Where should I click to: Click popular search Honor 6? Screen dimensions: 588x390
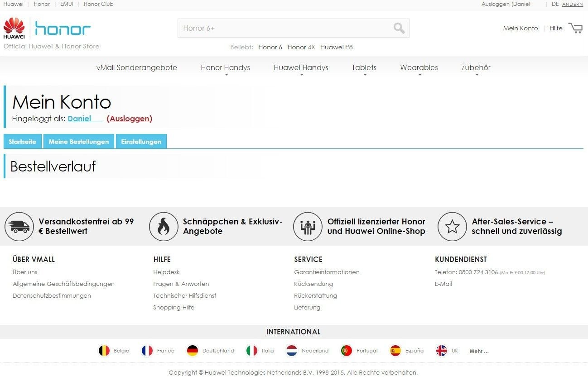tap(270, 47)
